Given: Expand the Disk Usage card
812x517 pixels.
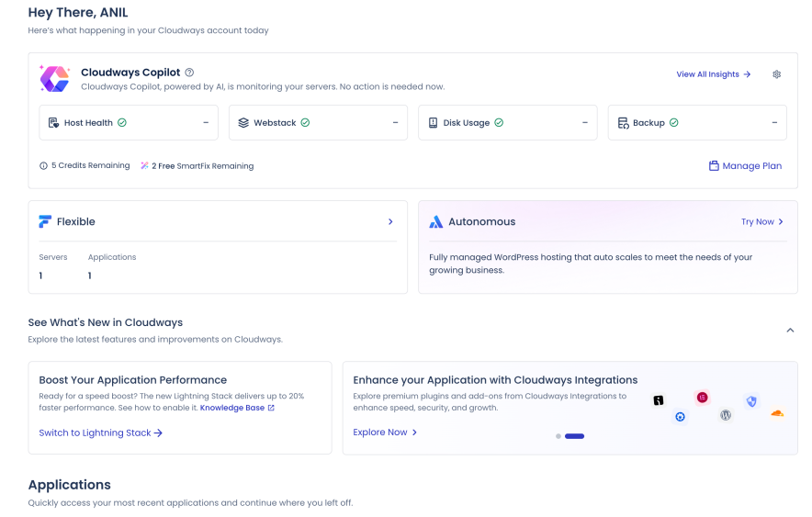Looking at the screenshot, I should (x=585, y=123).
